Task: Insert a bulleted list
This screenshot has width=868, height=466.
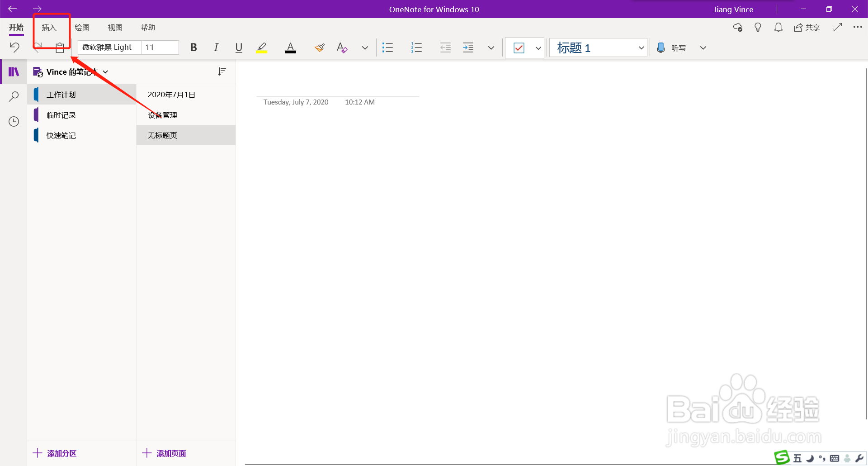Action: pos(387,48)
